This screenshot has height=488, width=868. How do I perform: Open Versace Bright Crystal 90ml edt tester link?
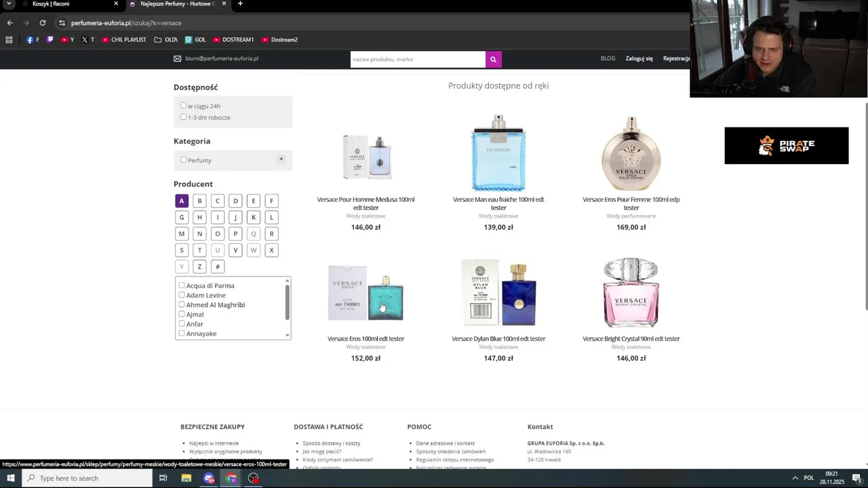(631, 339)
